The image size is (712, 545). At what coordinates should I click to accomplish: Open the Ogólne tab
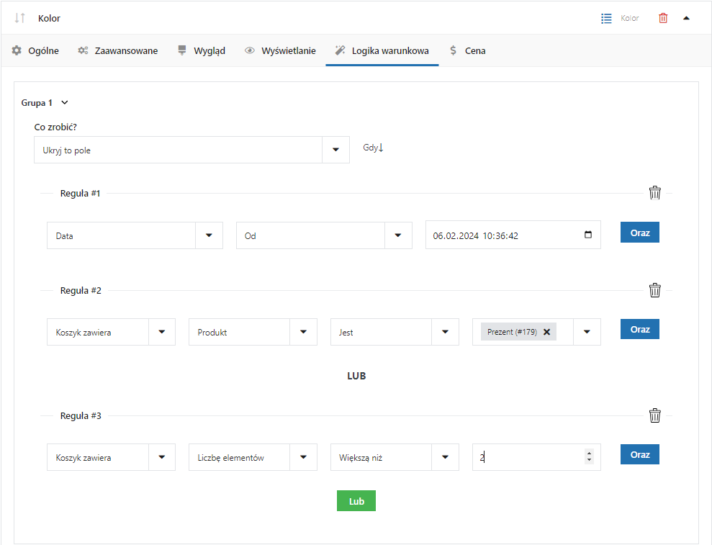35,50
